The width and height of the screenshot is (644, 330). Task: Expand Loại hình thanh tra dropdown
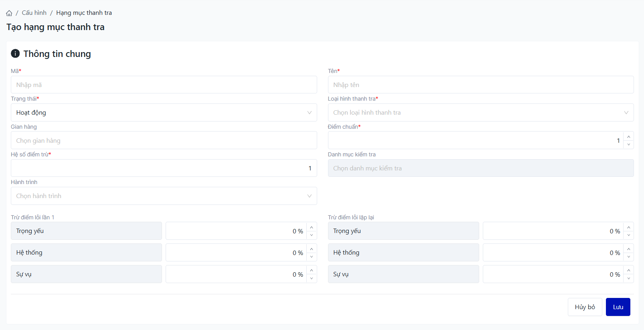click(480, 113)
